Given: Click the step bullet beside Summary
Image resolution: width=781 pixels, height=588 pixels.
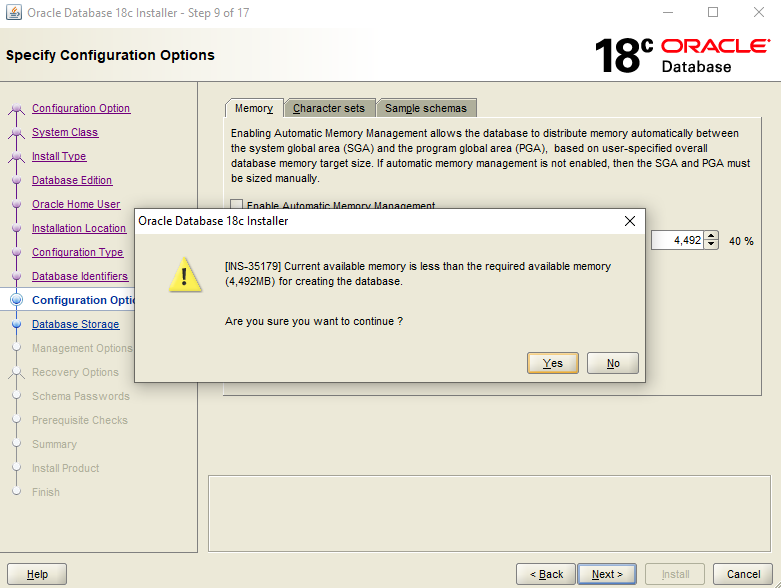Looking at the screenshot, I should [x=16, y=443].
